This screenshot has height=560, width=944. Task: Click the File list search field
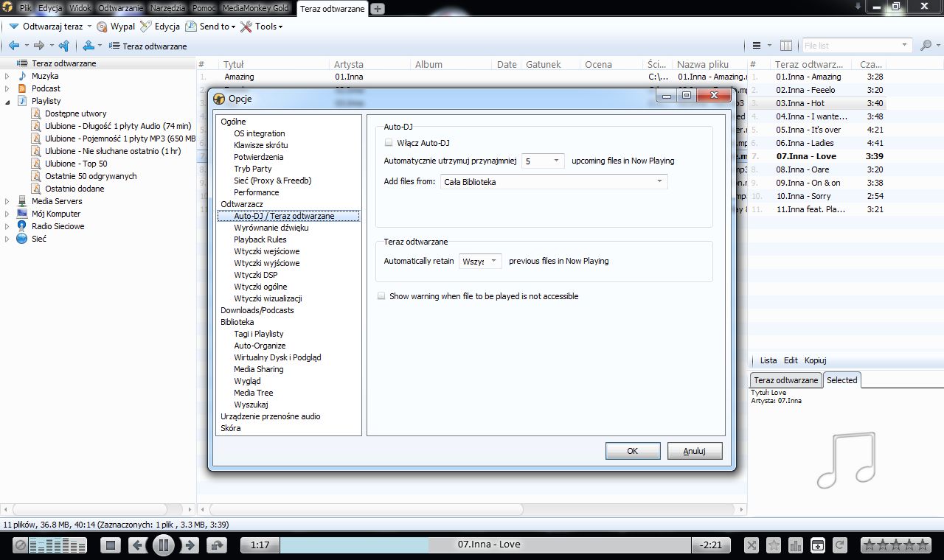855,46
